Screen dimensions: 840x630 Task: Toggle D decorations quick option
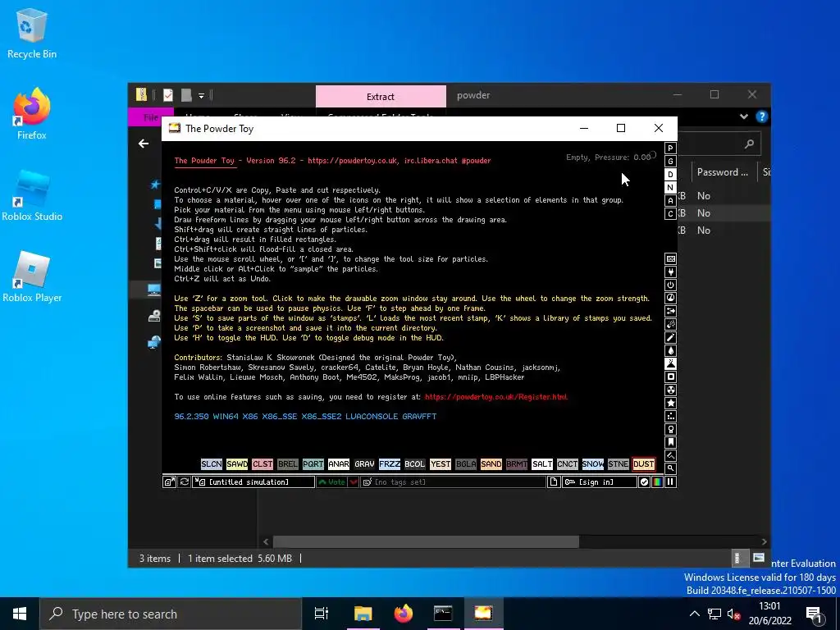(x=670, y=175)
